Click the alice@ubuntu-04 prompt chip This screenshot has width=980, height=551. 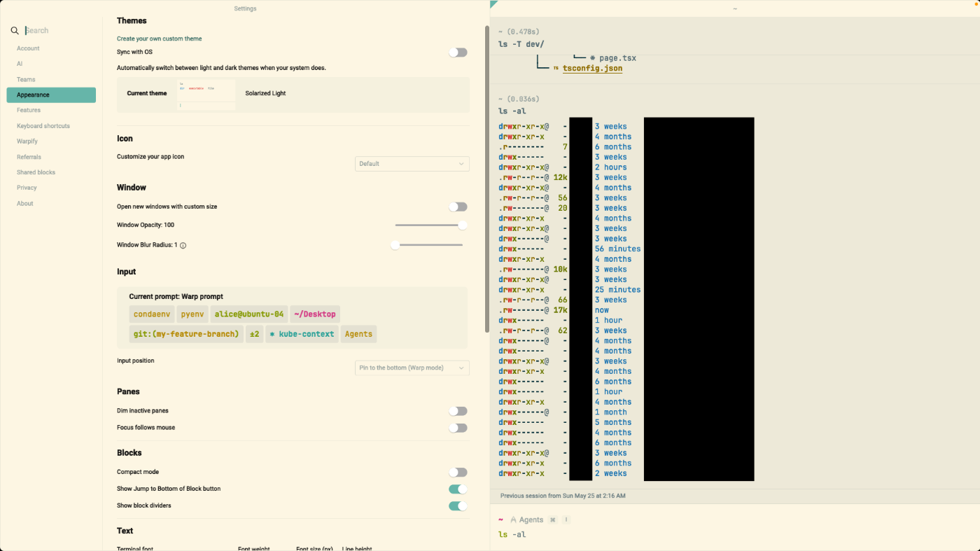(249, 314)
